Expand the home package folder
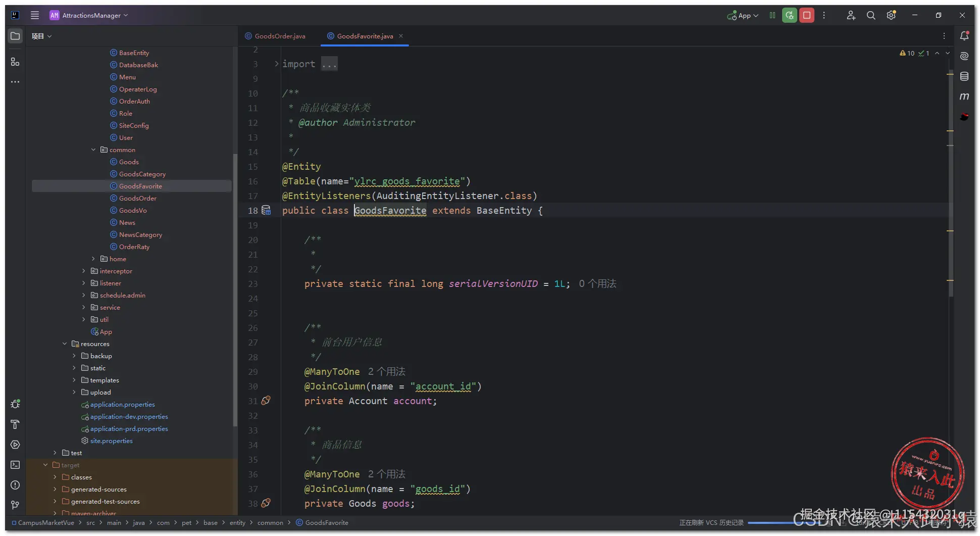 tap(93, 259)
